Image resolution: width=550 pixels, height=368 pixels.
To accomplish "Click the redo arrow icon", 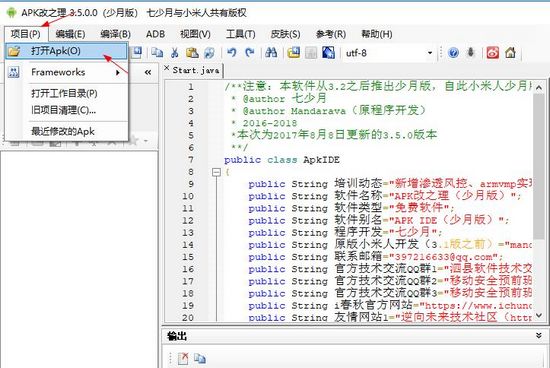I will (249, 53).
